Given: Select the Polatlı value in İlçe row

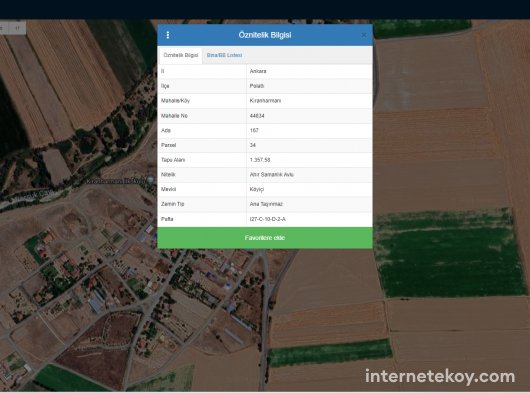Looking at the screenshot, I should click(257, 86).
